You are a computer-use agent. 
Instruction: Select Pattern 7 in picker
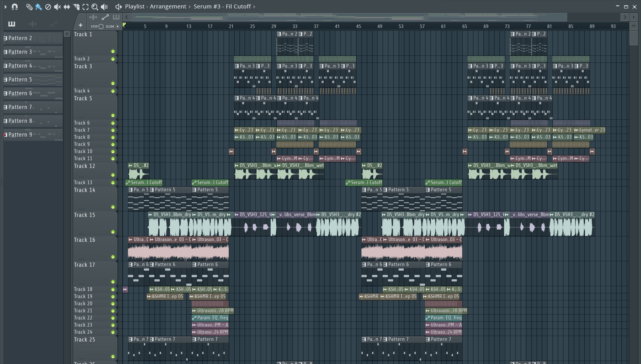click(33, 107)
